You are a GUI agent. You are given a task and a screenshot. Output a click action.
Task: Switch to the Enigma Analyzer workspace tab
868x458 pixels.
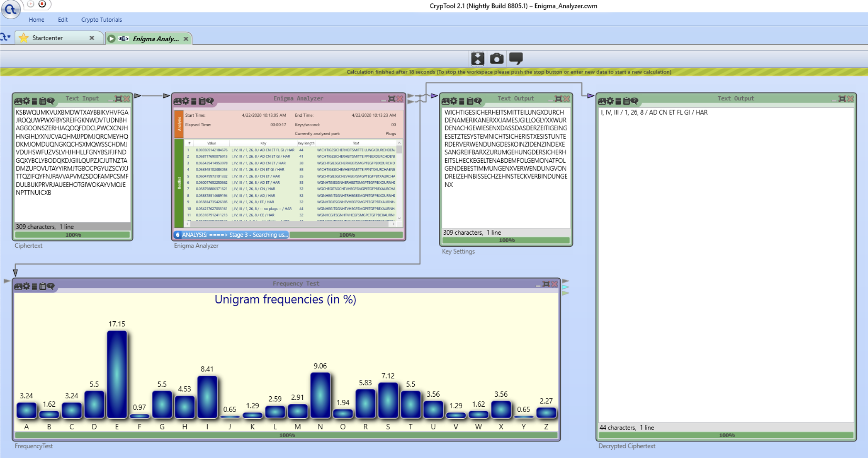tap(149, 39)
